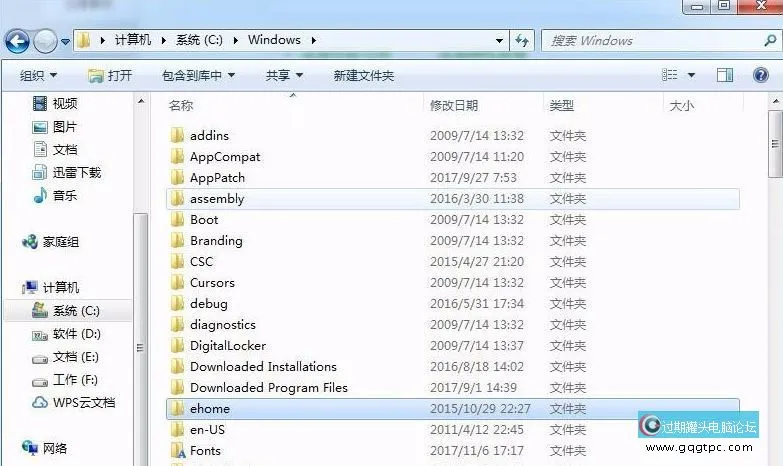Select the Downloaded Program Files folder icon

tap(177, 387)
